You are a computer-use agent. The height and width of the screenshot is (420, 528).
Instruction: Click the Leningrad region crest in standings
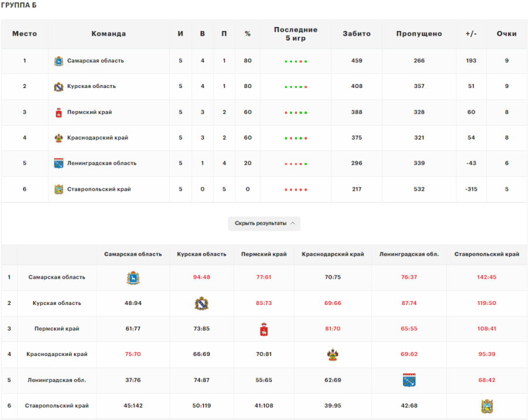58,164
